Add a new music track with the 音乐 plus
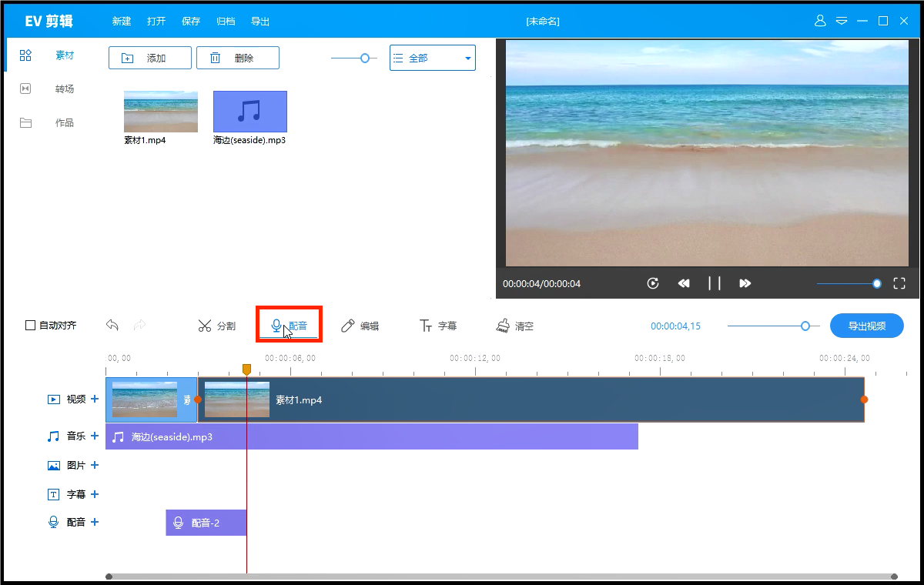Image resolution: width=924 pixels, height=585 pixels. point(94,436)
